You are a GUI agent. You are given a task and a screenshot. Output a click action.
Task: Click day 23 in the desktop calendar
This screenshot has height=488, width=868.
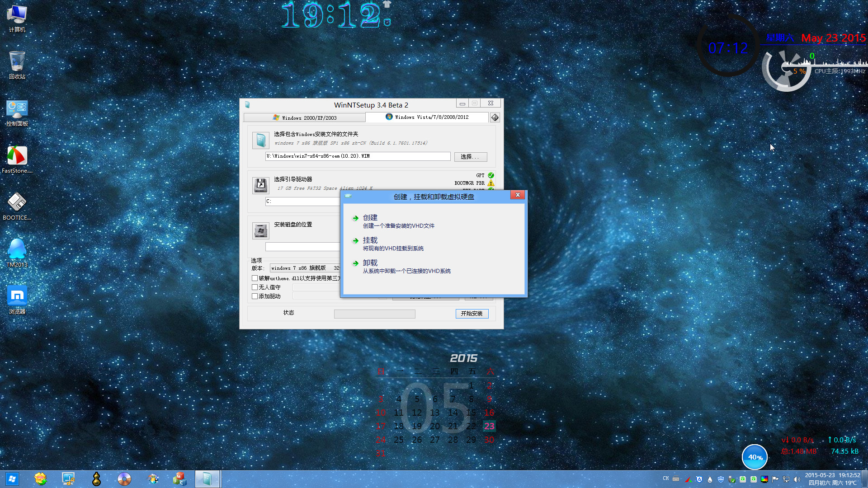pyautogui.click(x=489, y=426)
